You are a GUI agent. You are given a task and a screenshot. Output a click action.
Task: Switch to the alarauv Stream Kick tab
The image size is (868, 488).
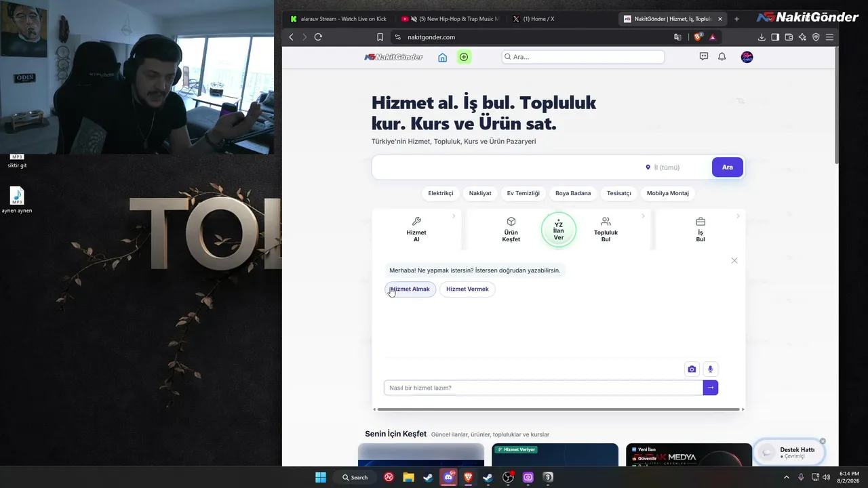[338, 19]
